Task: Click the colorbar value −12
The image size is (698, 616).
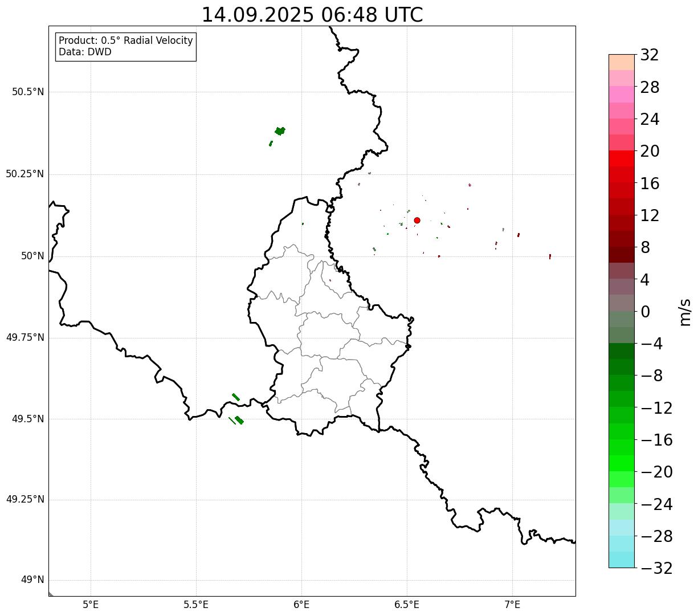Action: [656, 408]
